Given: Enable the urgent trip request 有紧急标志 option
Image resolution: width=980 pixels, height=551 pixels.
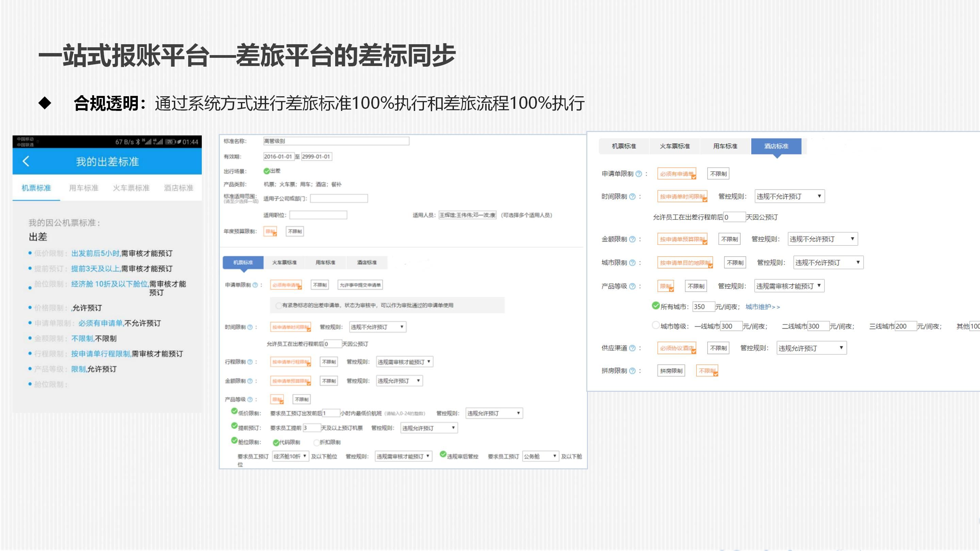Looking at the screenshot, I should [279, 305].
